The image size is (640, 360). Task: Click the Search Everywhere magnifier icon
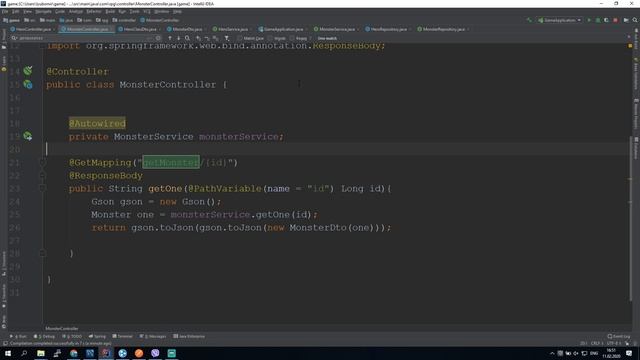point(635,20)
